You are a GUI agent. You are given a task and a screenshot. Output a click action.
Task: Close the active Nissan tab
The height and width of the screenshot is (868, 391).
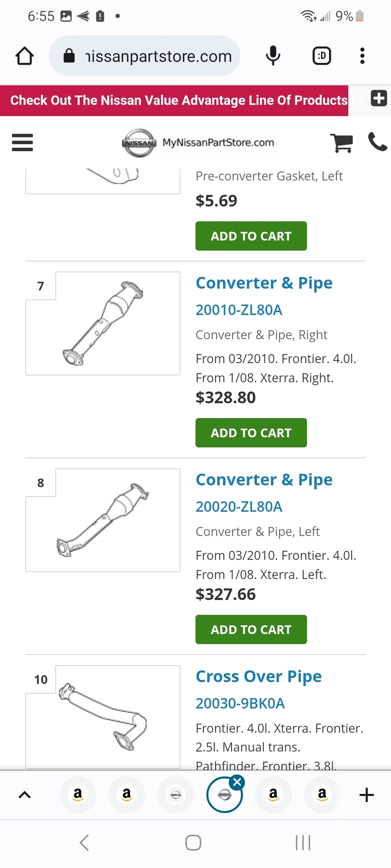point(237,782)
